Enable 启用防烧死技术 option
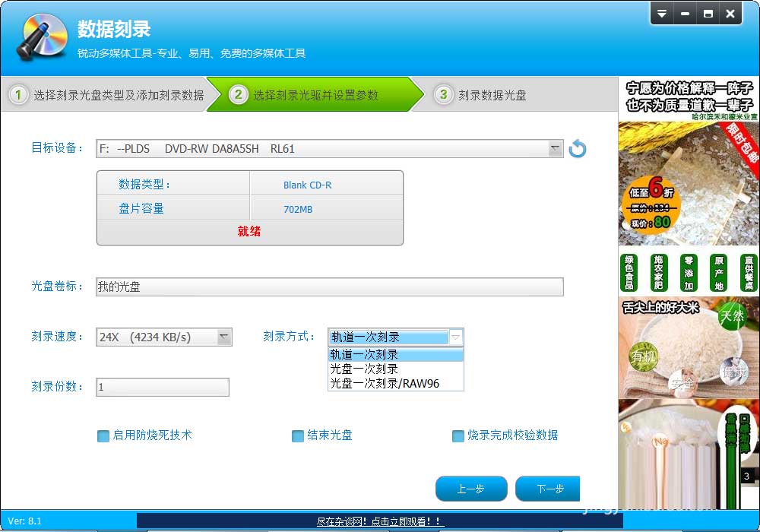Screen dimensions: 760x532 coord(103,435)
